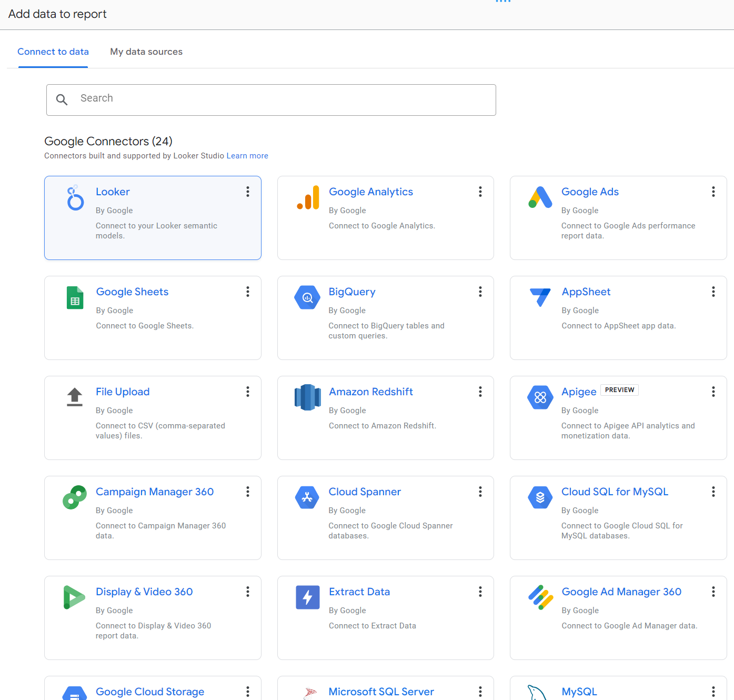The image size is (734, 700).
Task: Click 'Connect to Amazon Redshift.' description text
Action: pos(383,426)
